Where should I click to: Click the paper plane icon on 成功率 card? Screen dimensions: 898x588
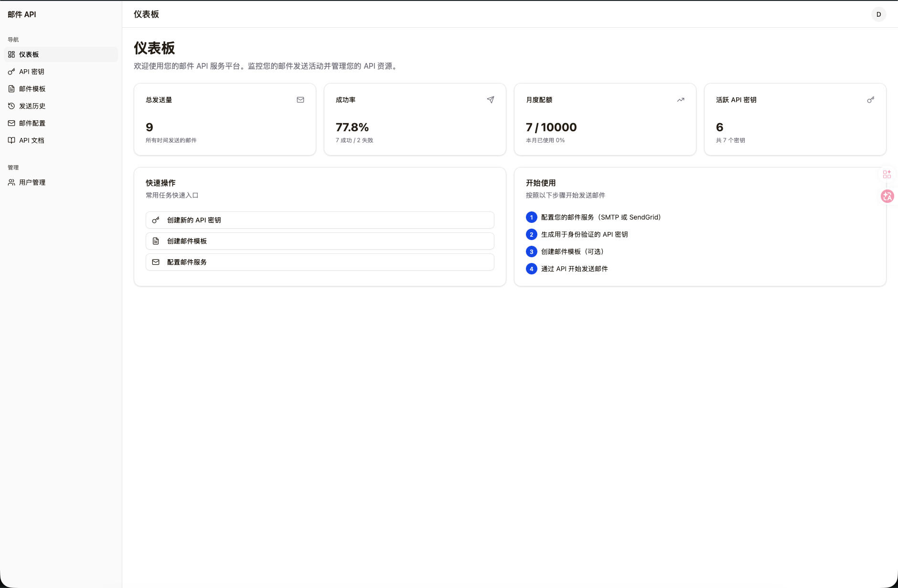coord(490,100)
